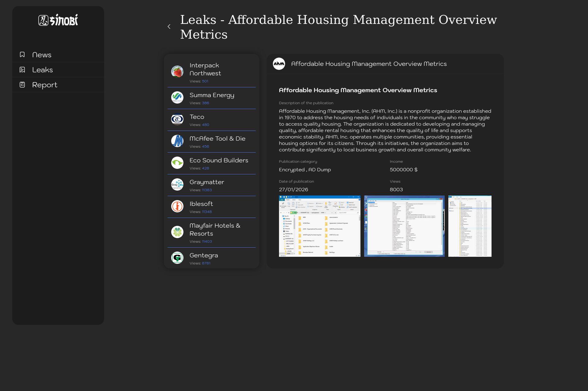The image size is (588, 391).
Task: Click the McAfee Tool & Die logo
Action: pos(177,141)
